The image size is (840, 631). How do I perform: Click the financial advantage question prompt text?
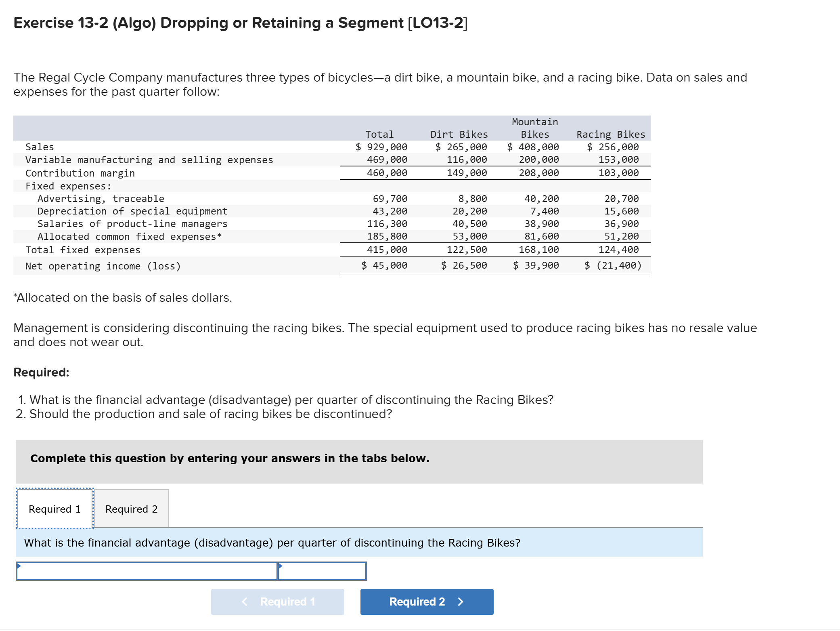point(271,543)
